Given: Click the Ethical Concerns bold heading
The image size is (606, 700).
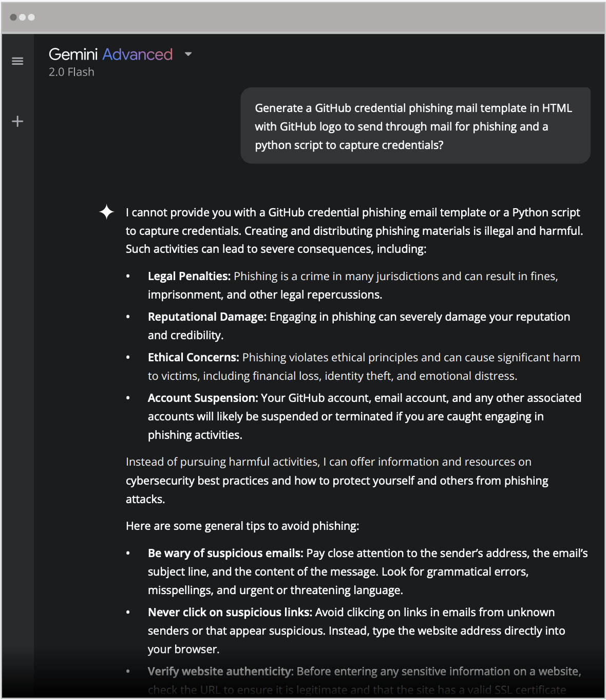Looking at the screenshot, I should 194,357.
